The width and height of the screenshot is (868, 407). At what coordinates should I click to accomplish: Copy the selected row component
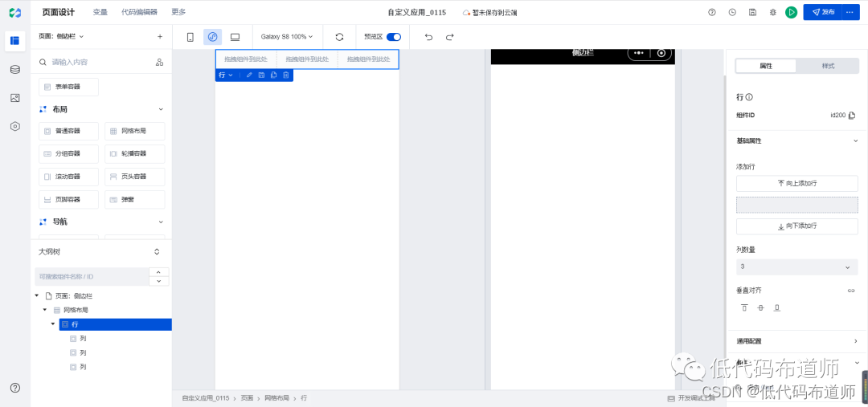(273, 75)
